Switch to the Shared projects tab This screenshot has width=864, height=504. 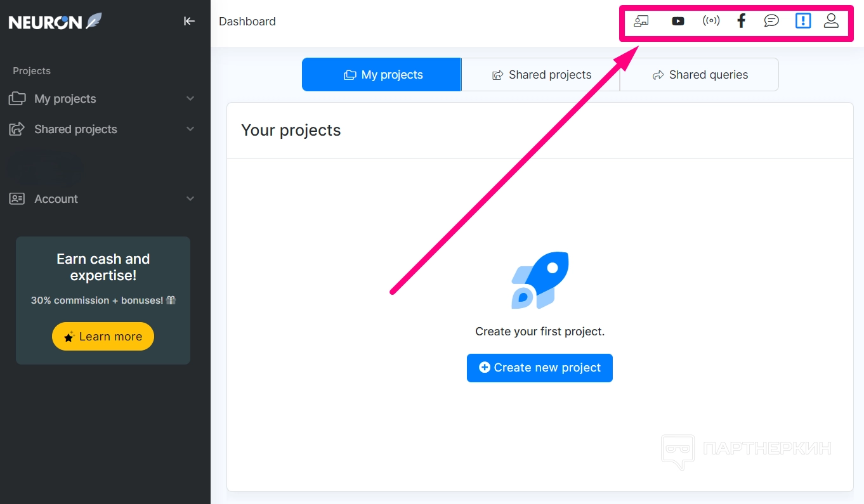(x=540, y=75)
